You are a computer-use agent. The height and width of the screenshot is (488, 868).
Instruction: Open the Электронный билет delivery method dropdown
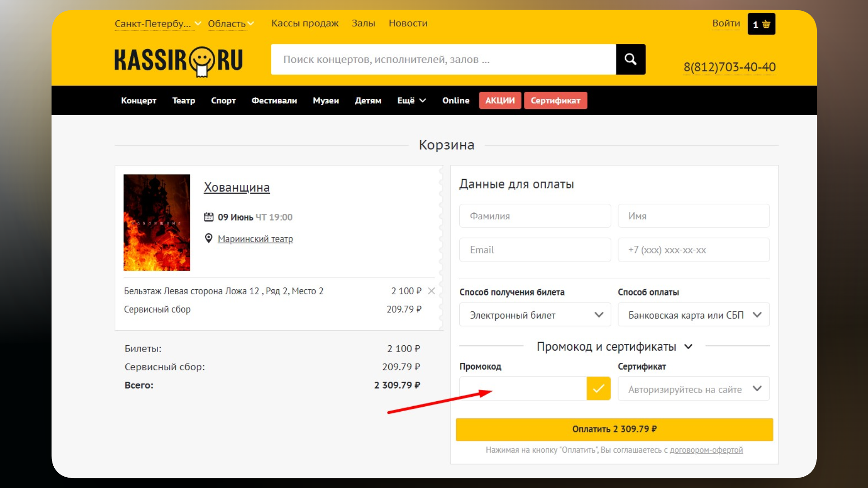[535, 315]
